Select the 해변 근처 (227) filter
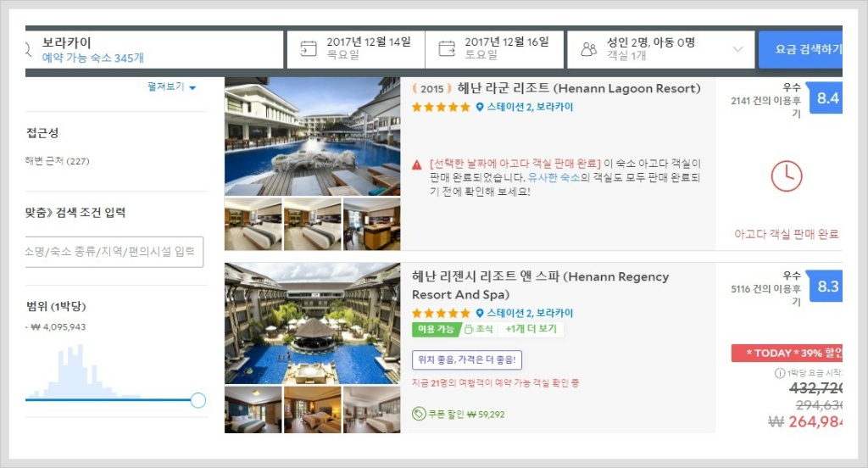Screen dimensions: 868x468 (x=57, y=161)
